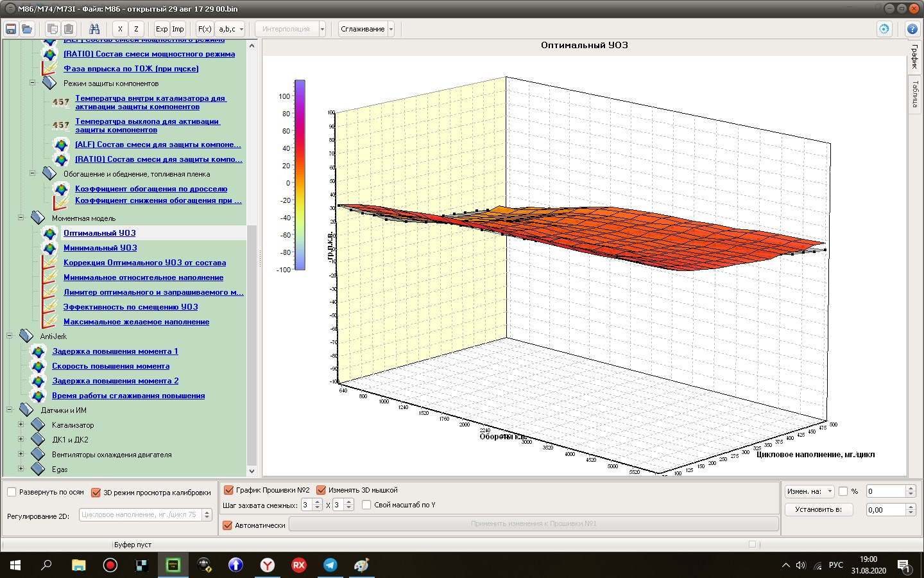Open settings via the blue gear icon

884,29
